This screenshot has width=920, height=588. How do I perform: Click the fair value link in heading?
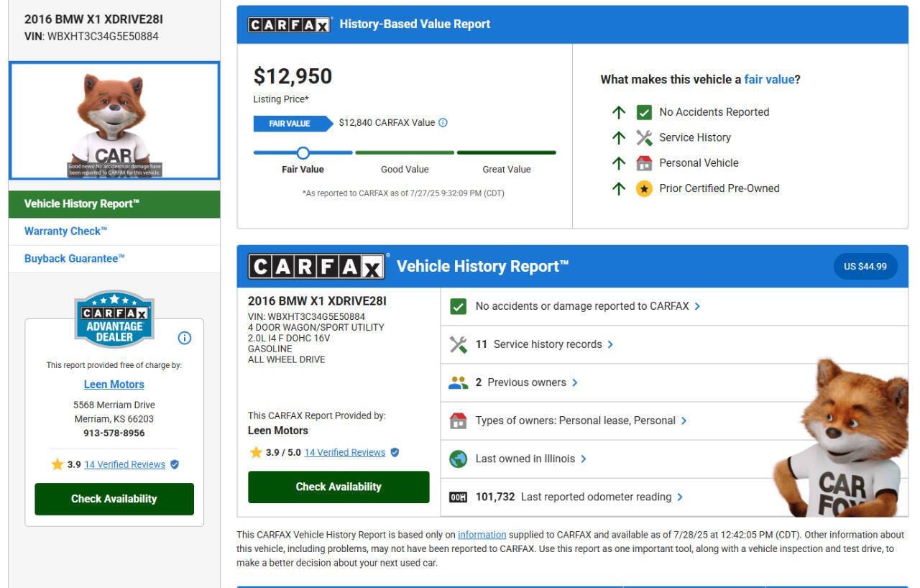pyautogui.click(x=769, y=80)
